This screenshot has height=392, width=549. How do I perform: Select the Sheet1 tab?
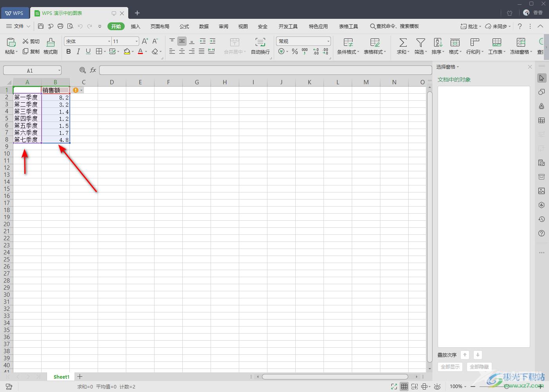[x=62, y=377]
